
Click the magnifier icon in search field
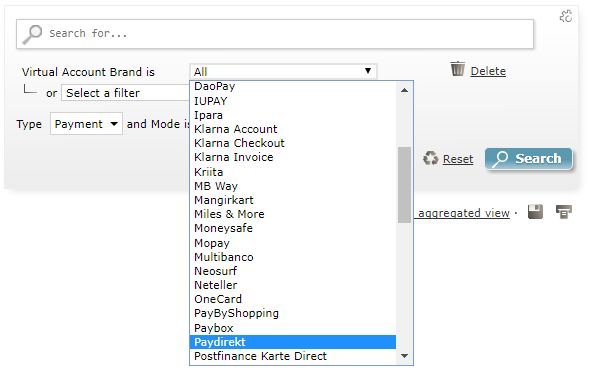32,34
